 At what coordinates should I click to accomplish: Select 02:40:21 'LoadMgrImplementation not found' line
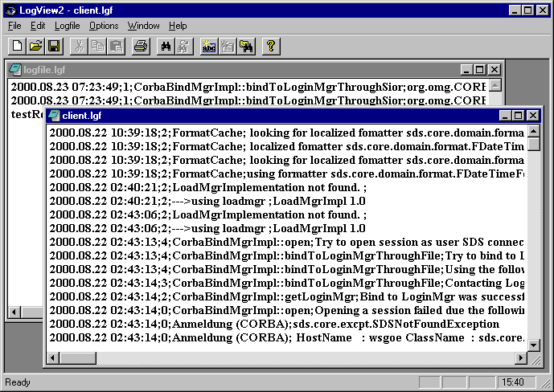coord(208,187)
